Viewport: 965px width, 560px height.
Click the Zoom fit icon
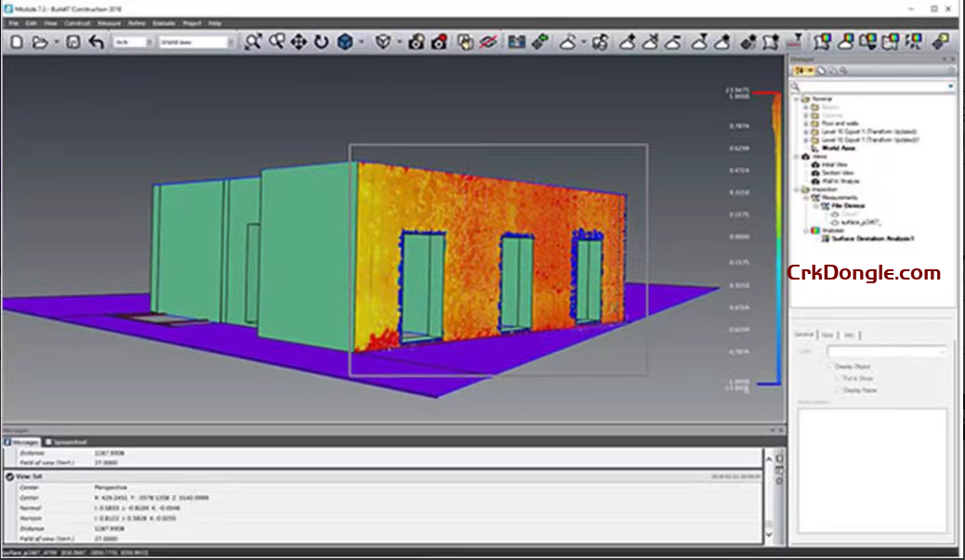(253, 42)
